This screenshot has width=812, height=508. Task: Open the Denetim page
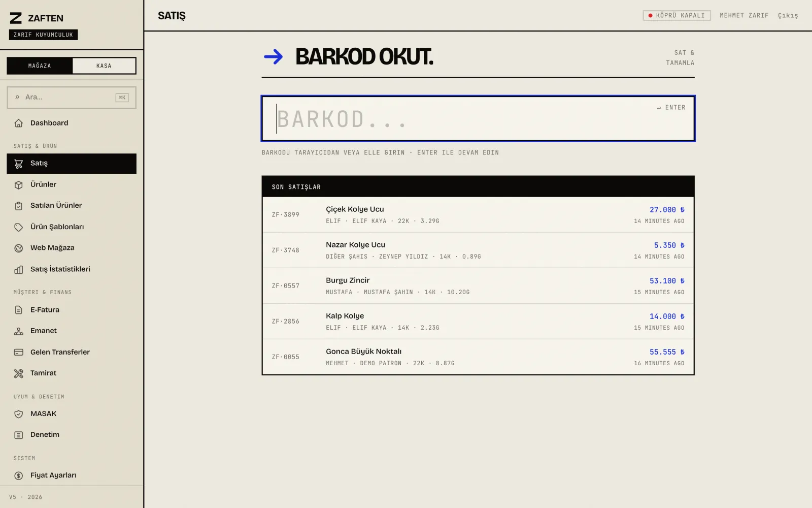click(72, 434)
